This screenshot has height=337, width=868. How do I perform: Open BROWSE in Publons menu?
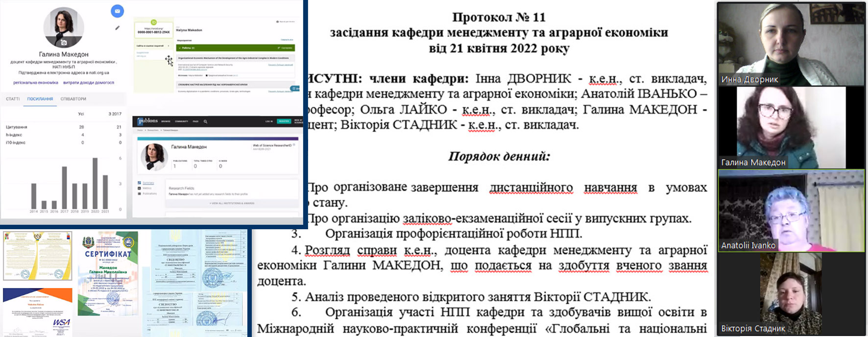click(166, 121)
